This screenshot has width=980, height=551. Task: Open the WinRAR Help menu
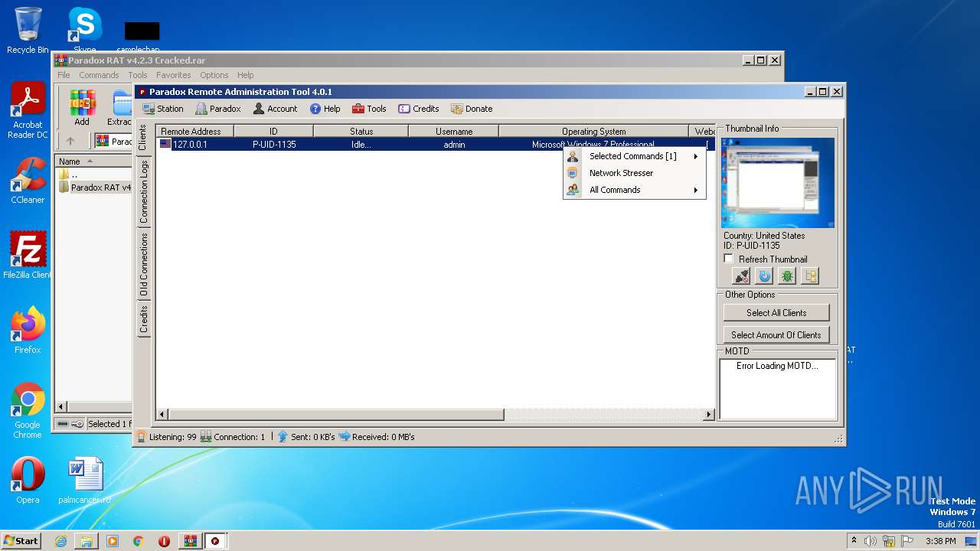pyautogui.click(x=245, y=75)
